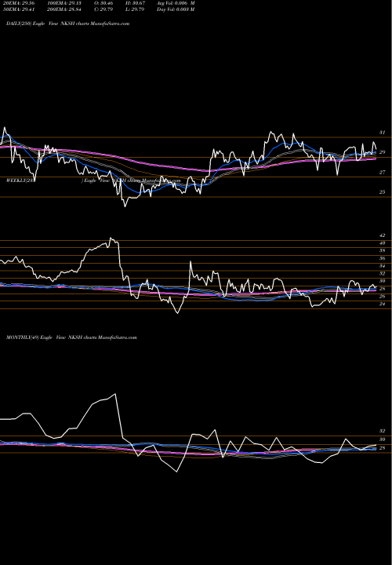Click the high price H: 30.67

(x=137, y=3)
